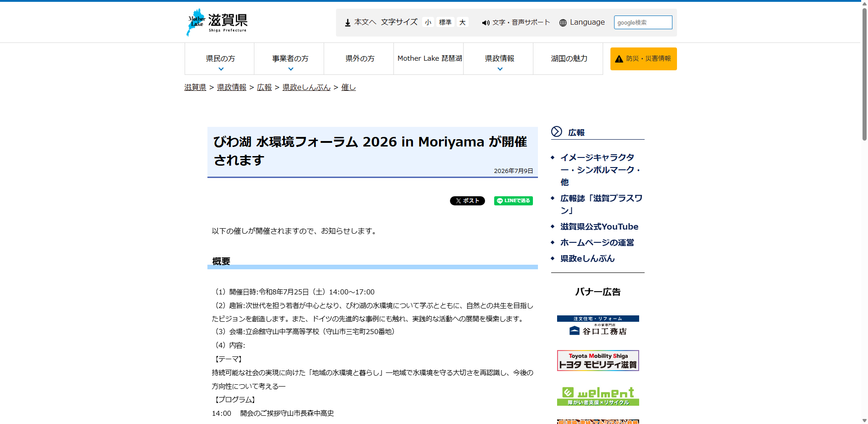Click the line 以下の催しが開催されますので、お知らせします。
The height and width of the screenshot is (424, 868).
[295, 231]
